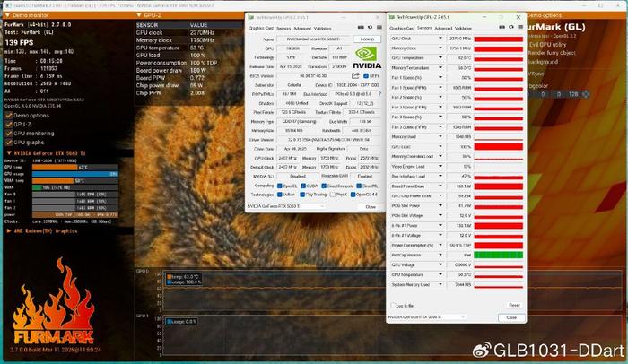Switch to Advanced tab in Sensors window
The width and height of the screenshot is (628, 364).
(x=443, y=29)
